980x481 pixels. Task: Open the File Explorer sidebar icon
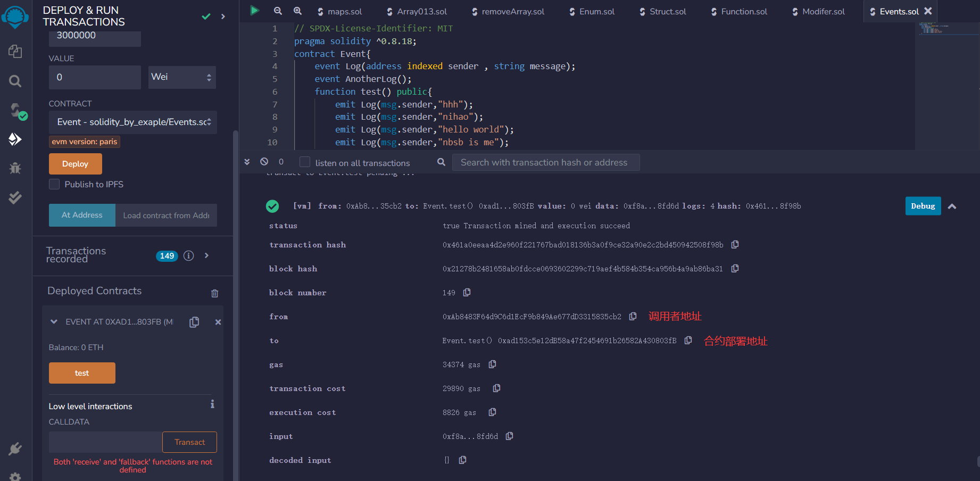15,51
